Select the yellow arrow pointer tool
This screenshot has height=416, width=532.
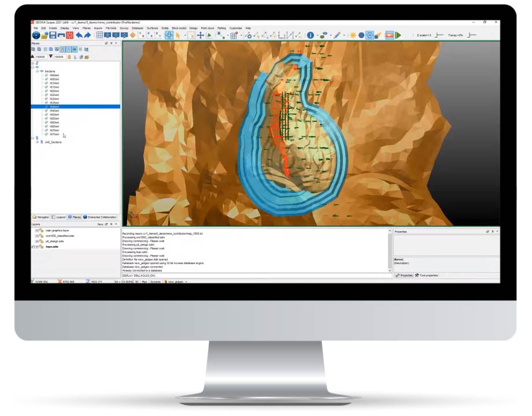(x=178, y=35)
